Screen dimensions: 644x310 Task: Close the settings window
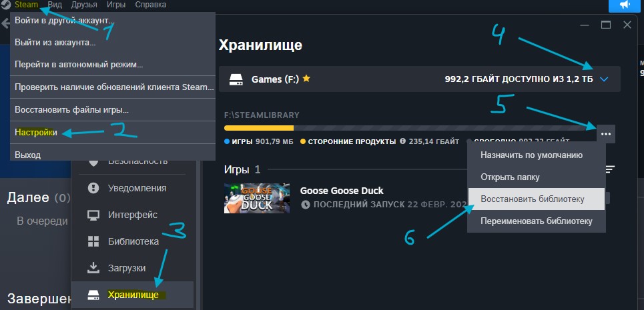pos(627,25)
